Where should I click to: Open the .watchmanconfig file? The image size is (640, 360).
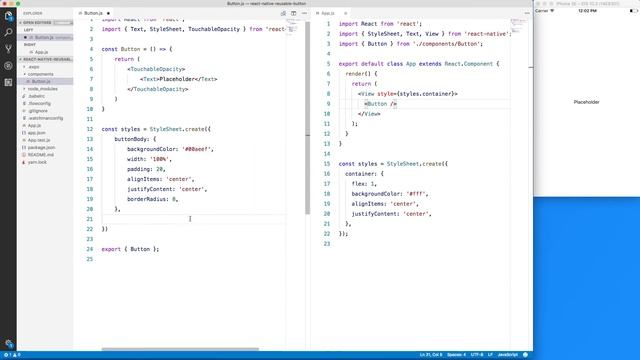click(45, 118)
